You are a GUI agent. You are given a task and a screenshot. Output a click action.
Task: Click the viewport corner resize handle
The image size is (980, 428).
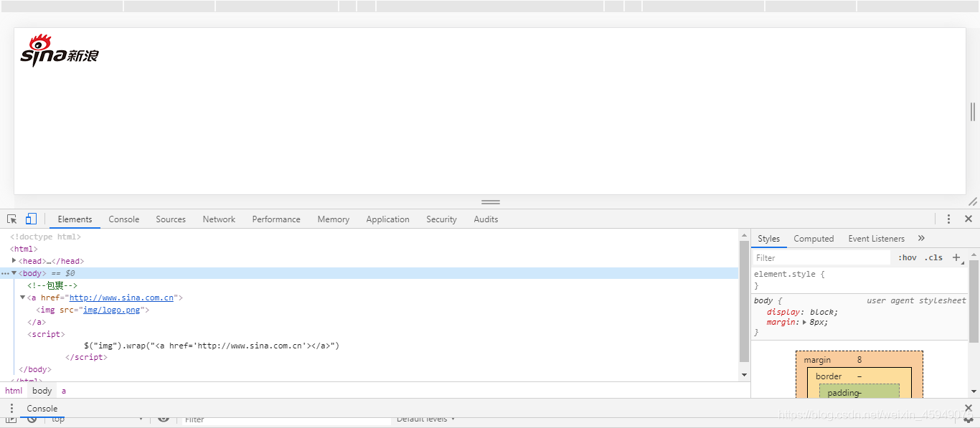(973, 201)
